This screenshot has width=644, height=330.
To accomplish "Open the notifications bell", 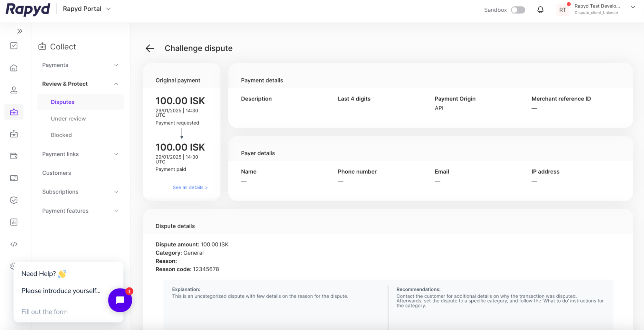I will [x=540, y=10].
